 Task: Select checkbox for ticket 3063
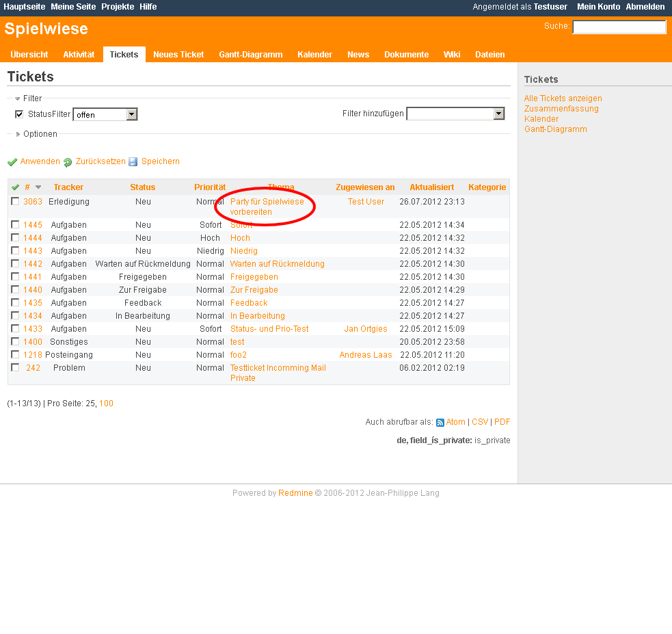(x=15, y=202)
